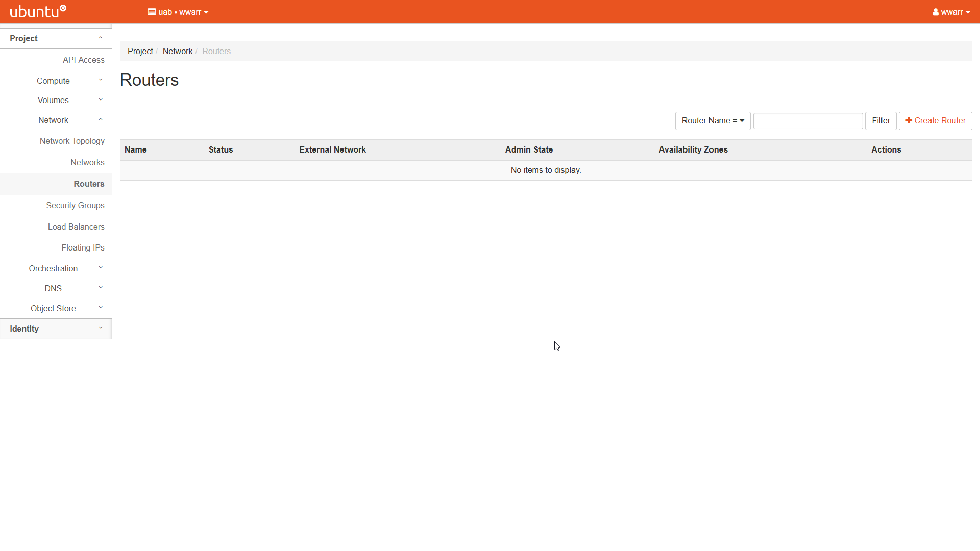Expand the Identity panel section
The width and height of the screenshot is (980, 551).
tap(56, 329)
